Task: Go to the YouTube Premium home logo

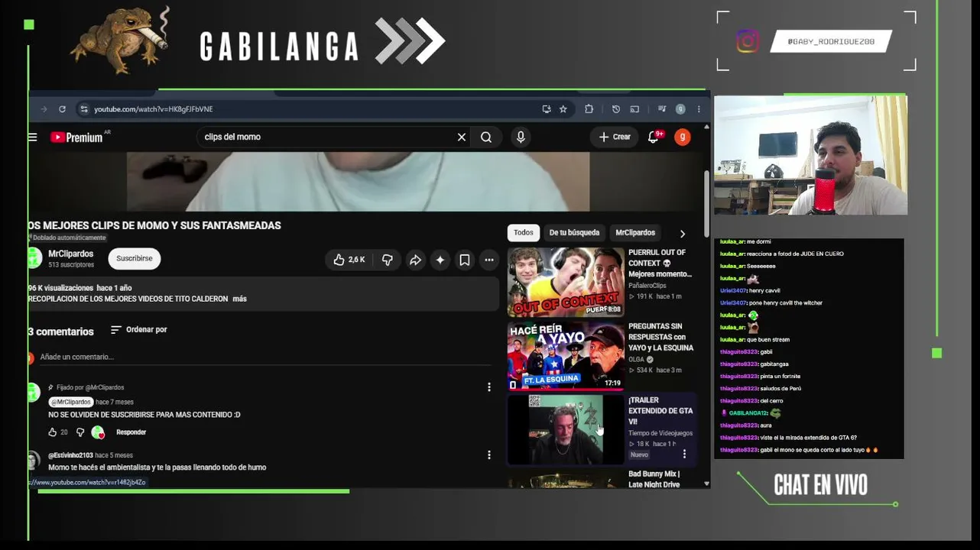Action: [76, 137]
